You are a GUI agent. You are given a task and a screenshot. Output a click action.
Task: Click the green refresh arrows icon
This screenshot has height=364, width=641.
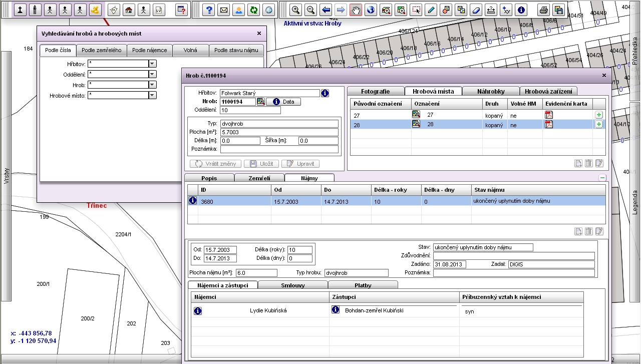[254, 10]
